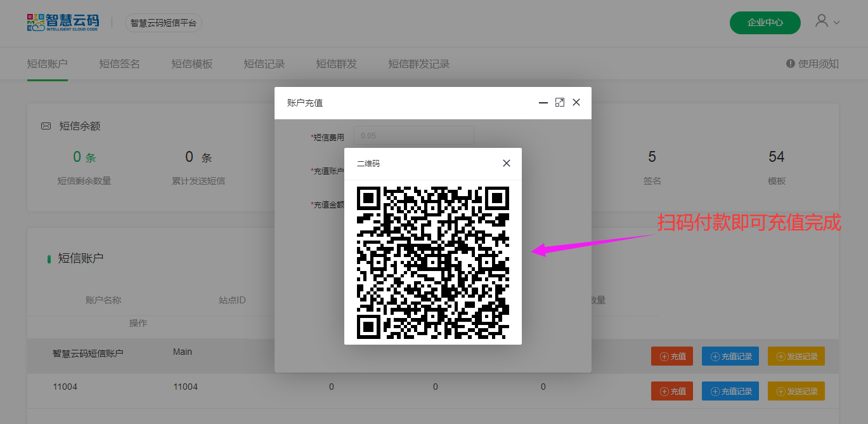Image resolution: width=868 pixels, height=424 pixels.
Task: View 发送记录 for 智慧云码短信账户 row
Action: (796, 356)
